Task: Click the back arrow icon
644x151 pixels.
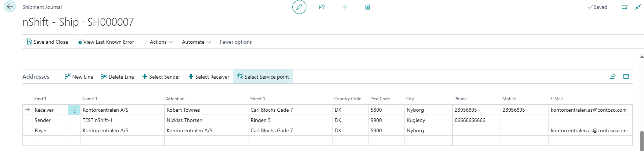Action: (10, 7)
